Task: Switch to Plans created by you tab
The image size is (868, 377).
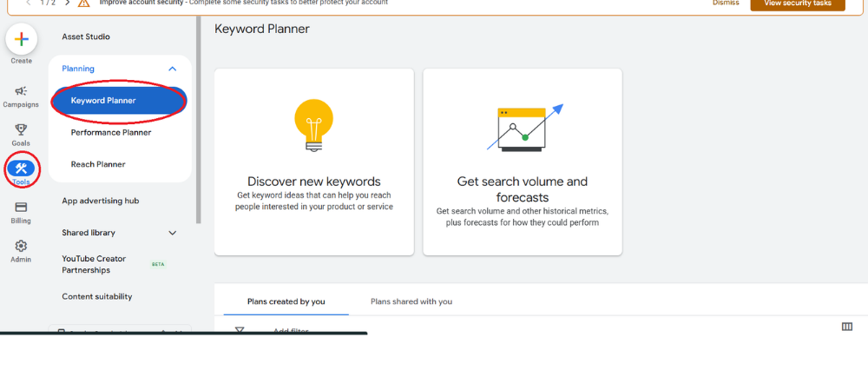Action: point(286,301)
